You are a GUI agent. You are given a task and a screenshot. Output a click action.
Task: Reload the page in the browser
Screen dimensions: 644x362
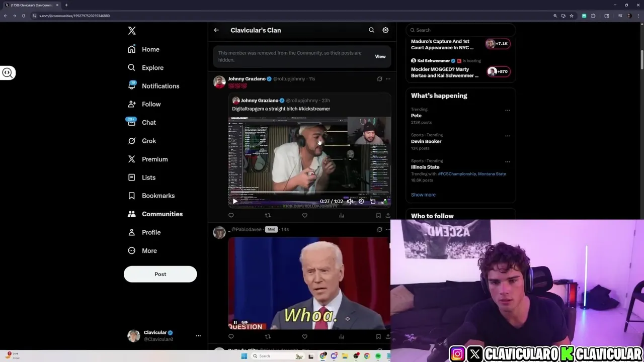pyautogui.click(x=24, y=16)
